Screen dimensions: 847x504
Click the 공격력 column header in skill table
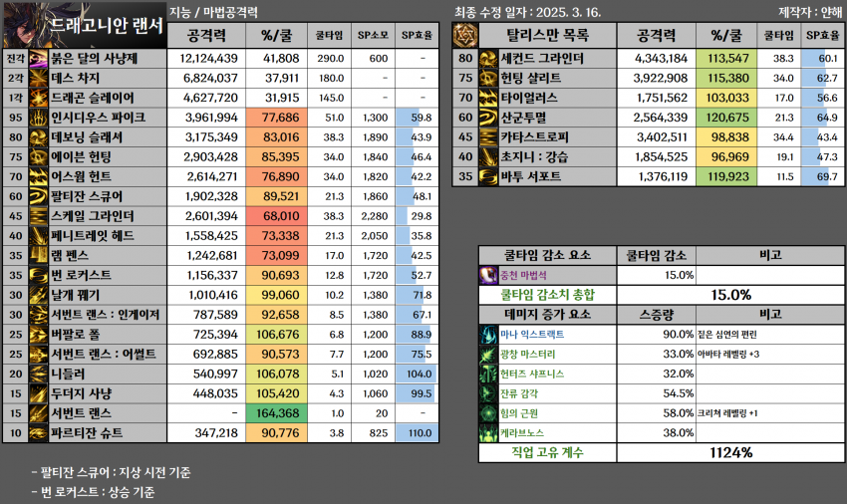tap(211, 36)
